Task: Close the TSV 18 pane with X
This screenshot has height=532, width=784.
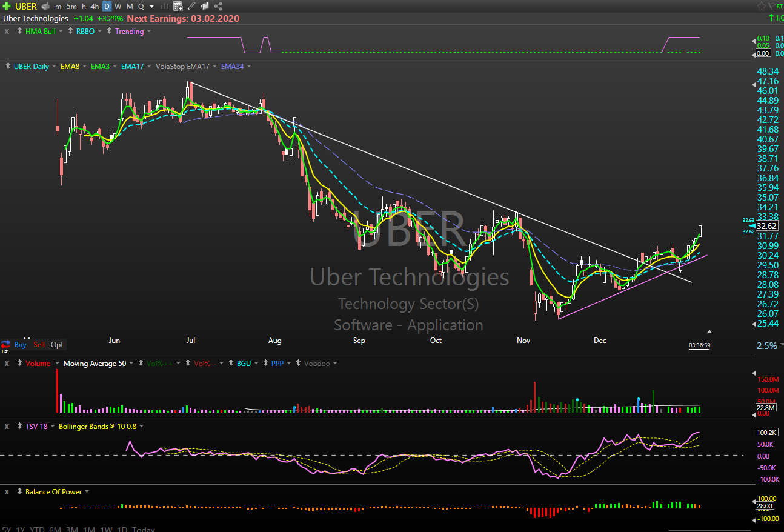Action: click(7, 427)
